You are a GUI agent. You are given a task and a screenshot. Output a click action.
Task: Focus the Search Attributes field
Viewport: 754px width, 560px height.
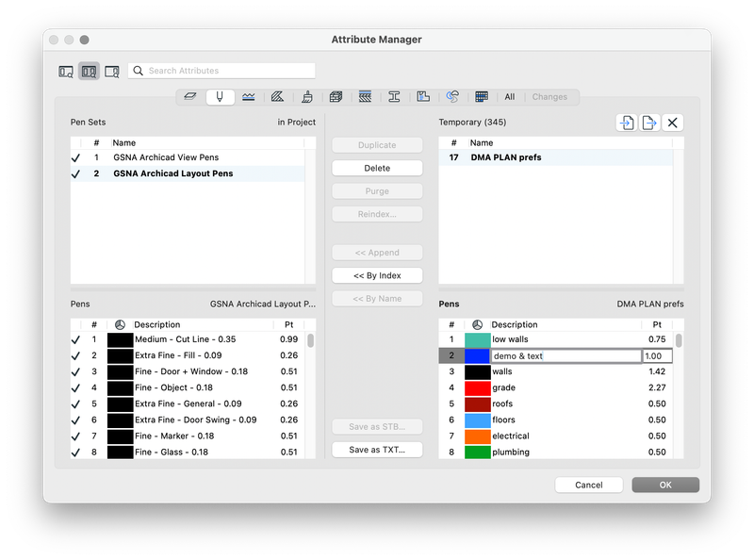tap(221, 71)
